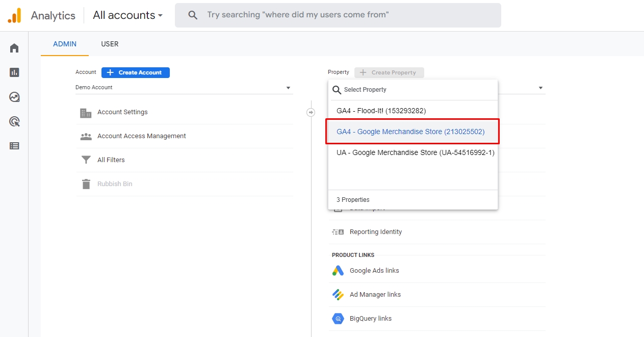Click the Ad Manager logo icon
Image resolution: width=644 pixels, height=337 pixels.
(338, 295)
